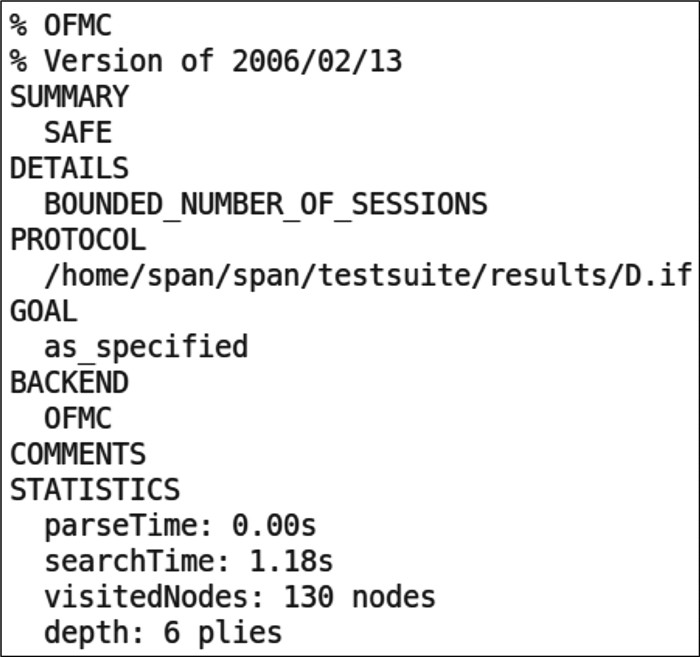Select the visitedNodes: 130 nodes line
The height and width of the screenshot is (657, 700).
click(240, 597)
